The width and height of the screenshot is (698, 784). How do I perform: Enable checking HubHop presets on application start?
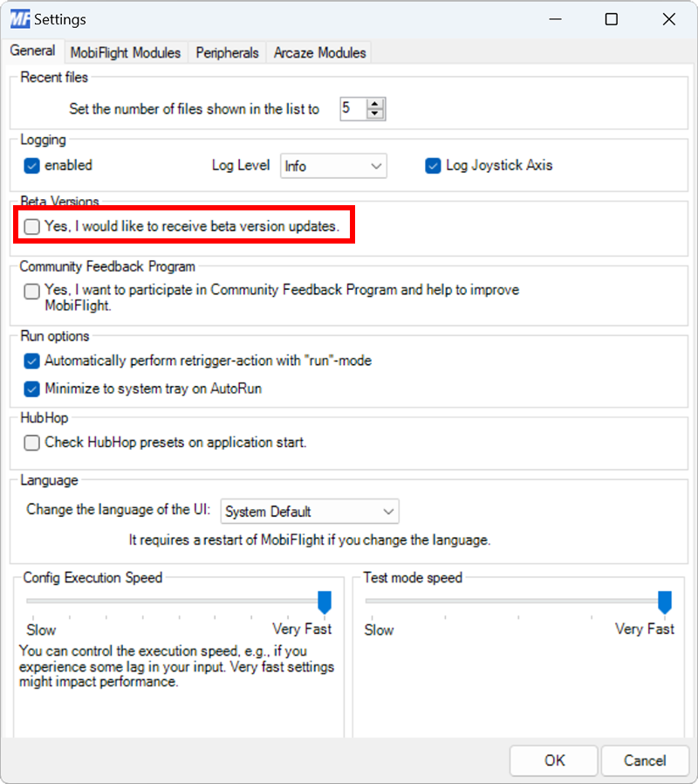click(31, 443)
